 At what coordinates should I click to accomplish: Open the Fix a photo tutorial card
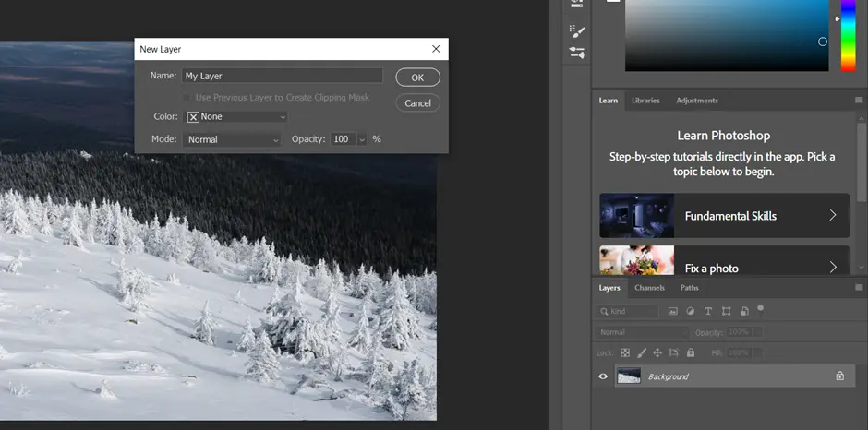(724, 260)
